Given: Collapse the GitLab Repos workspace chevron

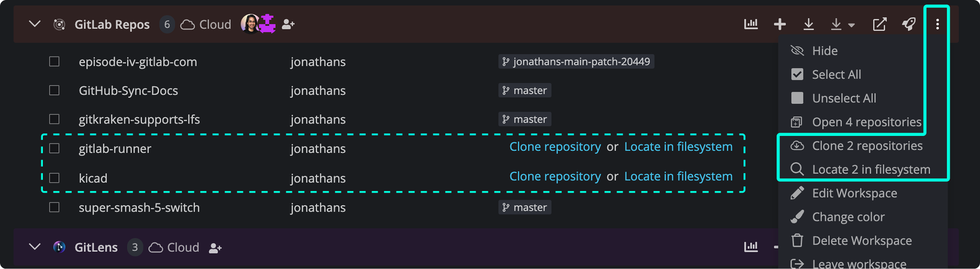Looking at the screenshot, I should pos(35,24).
